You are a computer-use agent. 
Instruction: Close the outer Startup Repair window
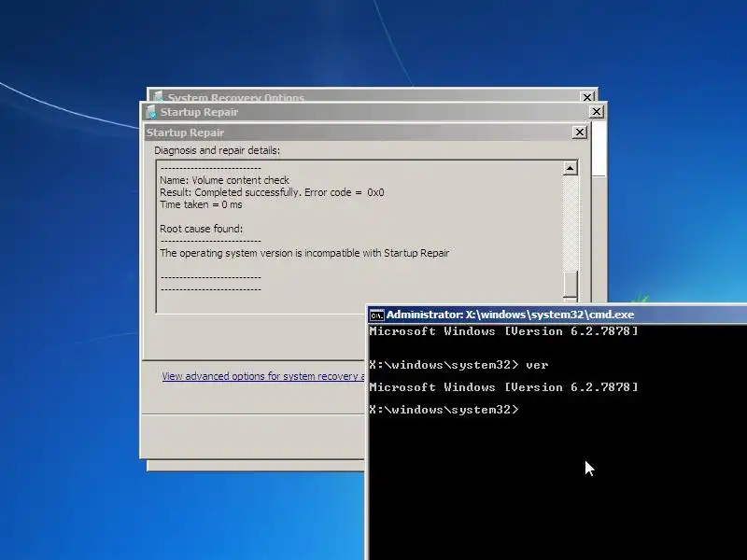click(597, 112)
